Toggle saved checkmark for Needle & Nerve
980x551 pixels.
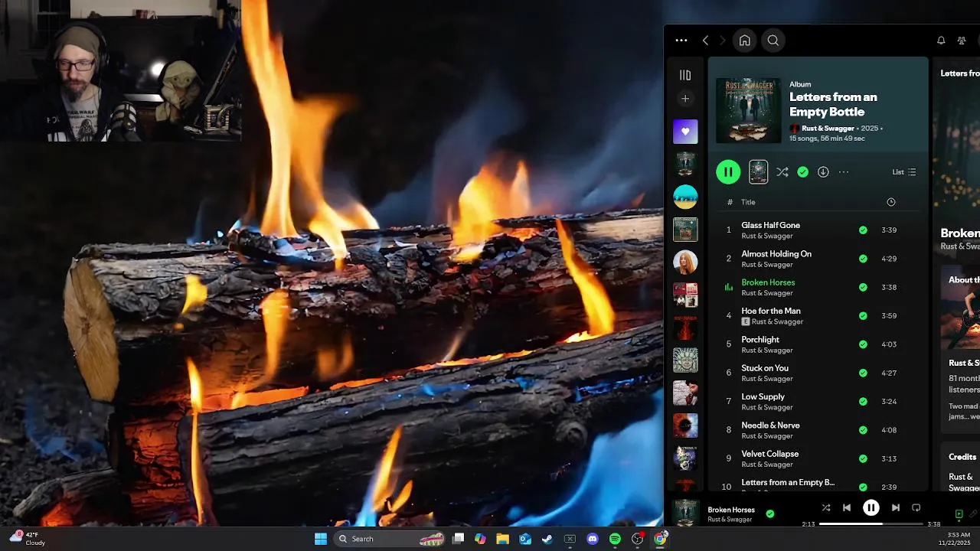coord(863,430)
